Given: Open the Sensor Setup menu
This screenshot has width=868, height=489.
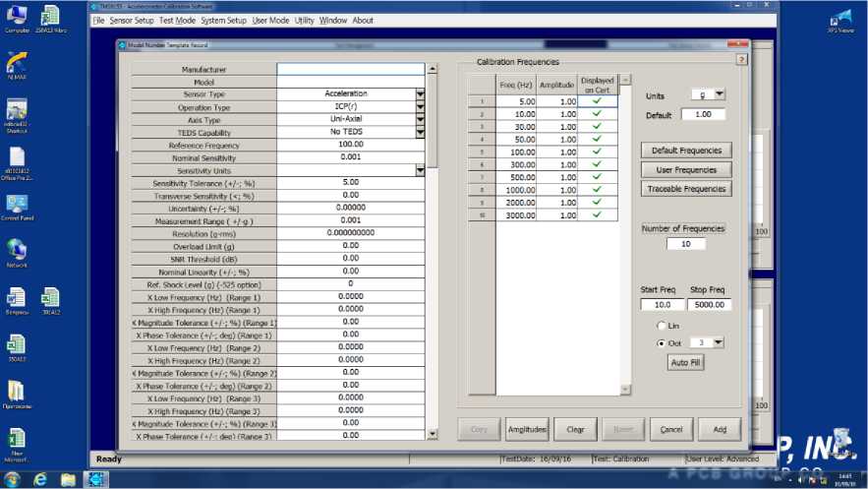Looking at the screenshot, I should [132, 20].
